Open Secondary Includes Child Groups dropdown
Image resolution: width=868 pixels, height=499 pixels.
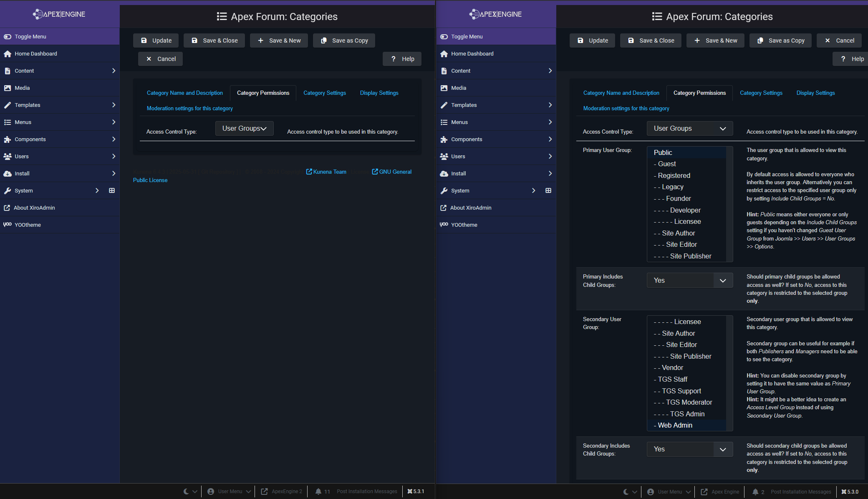[x=690, y=449]
